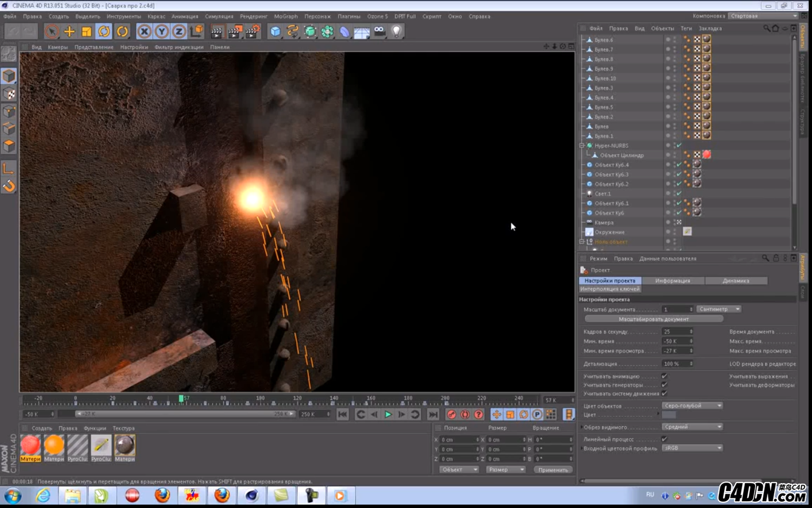Record active objects keyframe button
The height and width of the screenshot is (508, 812).
click(x=451, y=414)
